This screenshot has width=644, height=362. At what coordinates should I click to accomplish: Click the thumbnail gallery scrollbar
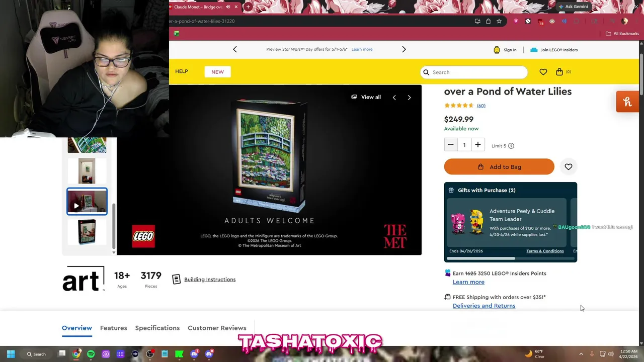113,226
